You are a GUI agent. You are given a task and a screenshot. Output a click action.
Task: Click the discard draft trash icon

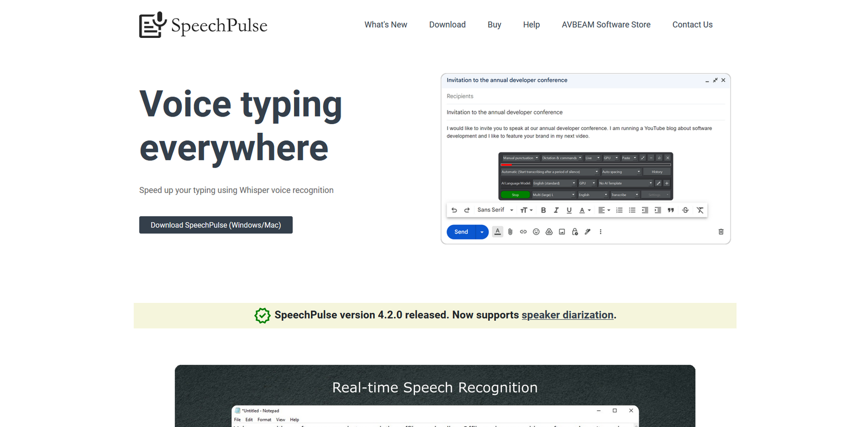[x=721, y=232]
